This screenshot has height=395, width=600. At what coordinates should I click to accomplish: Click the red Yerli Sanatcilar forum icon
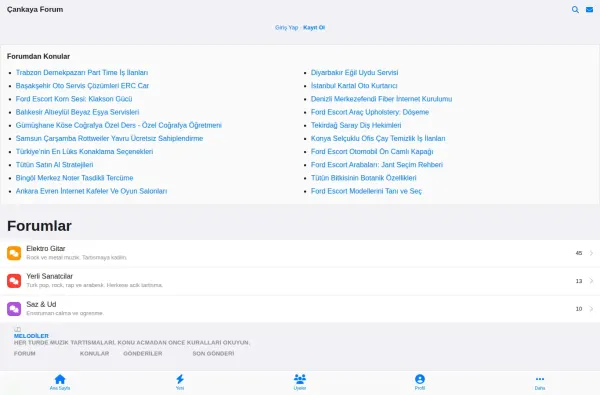(14, 281)
